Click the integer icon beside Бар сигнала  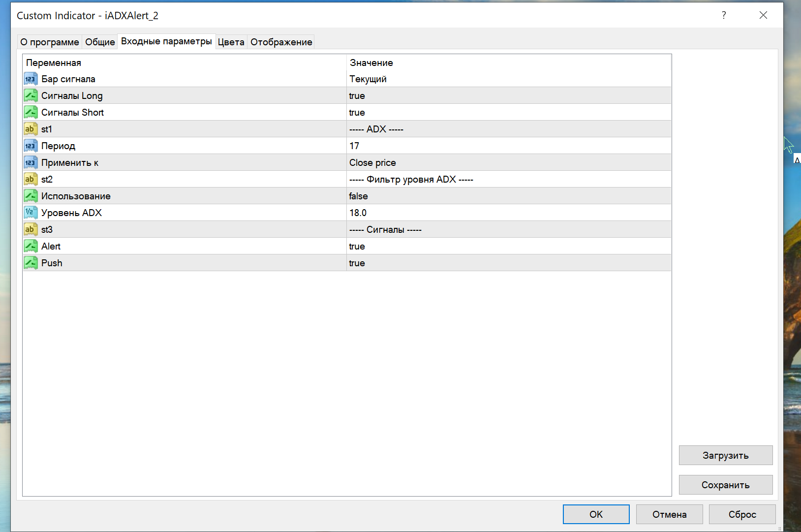(x=31, y=79)
